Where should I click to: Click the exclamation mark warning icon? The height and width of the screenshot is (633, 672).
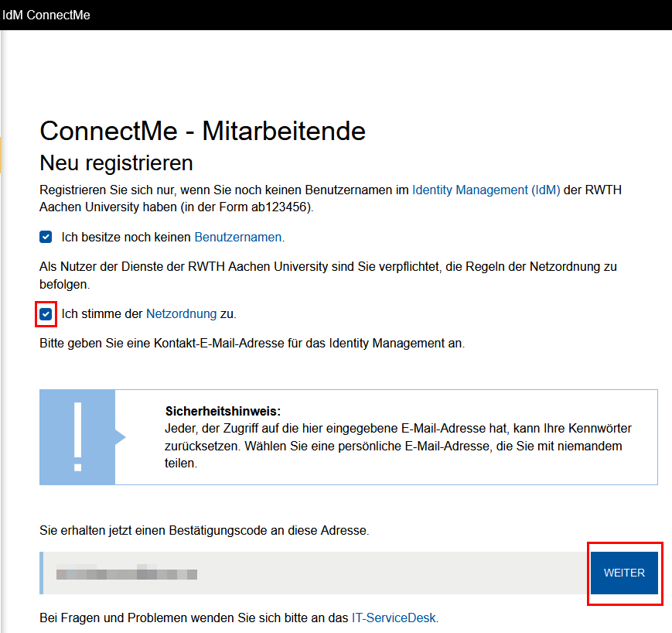coord(77,437)
